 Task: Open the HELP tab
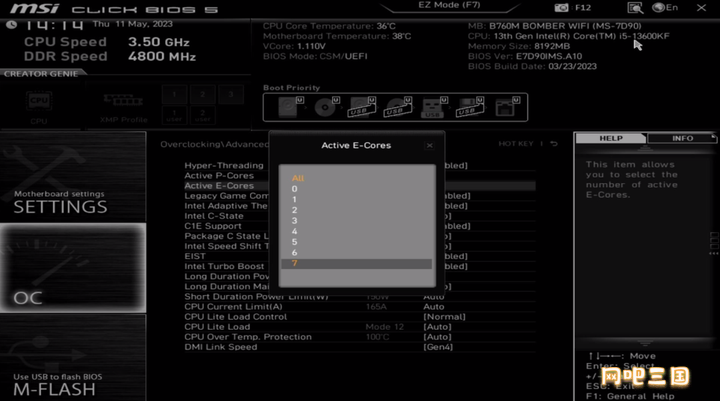tap(611, 138)
